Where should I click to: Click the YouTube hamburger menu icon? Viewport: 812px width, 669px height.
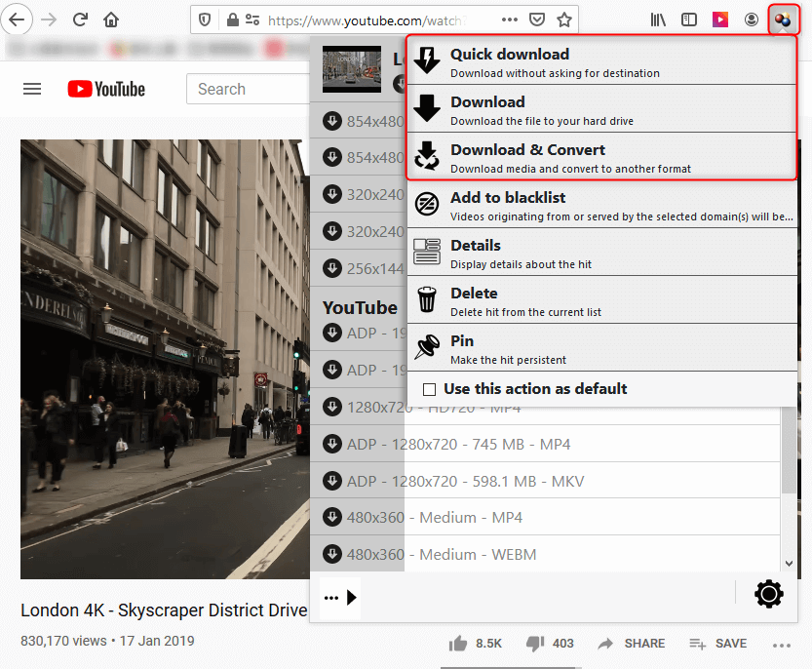(x=32, y=89)
